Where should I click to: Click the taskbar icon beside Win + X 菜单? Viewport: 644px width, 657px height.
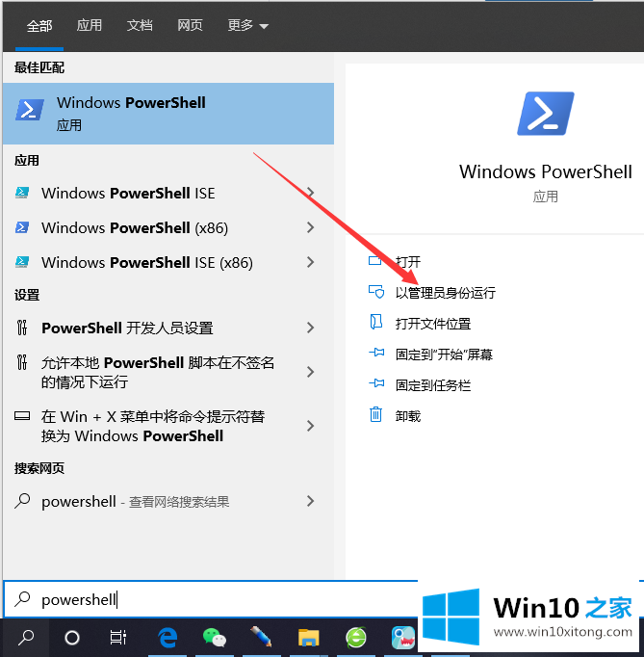[22, 416]
